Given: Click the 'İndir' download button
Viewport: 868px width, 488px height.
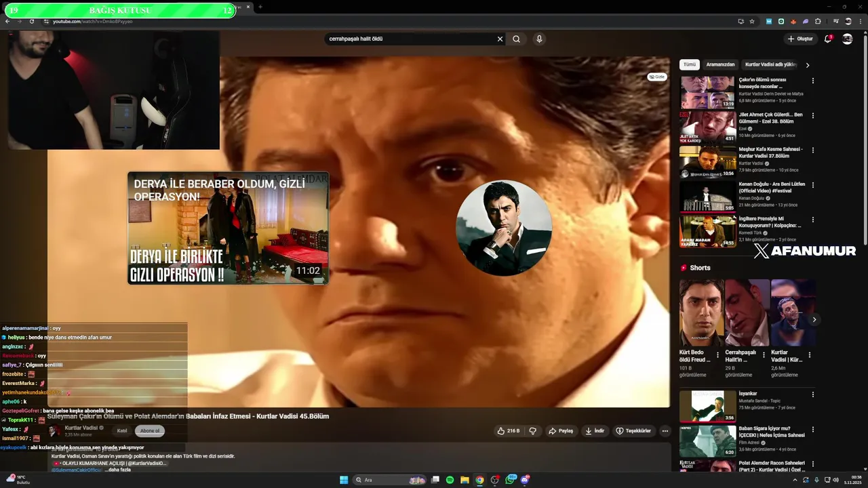Looking at the screenshot, I should pyautogui.click(x=595, y=430).
